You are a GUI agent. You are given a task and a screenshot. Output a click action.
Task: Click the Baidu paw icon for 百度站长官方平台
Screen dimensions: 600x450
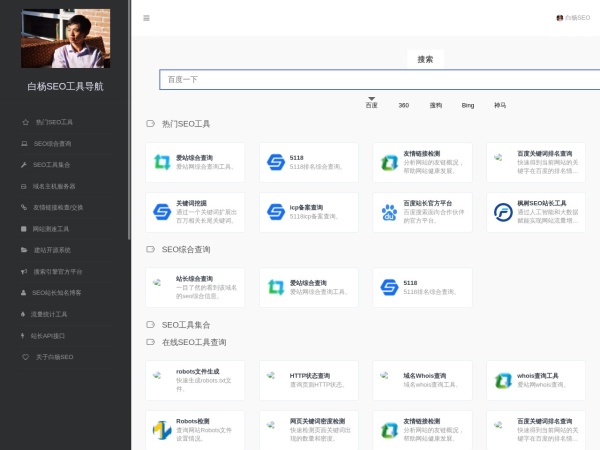pyautogui.click(x=389, y=212)
